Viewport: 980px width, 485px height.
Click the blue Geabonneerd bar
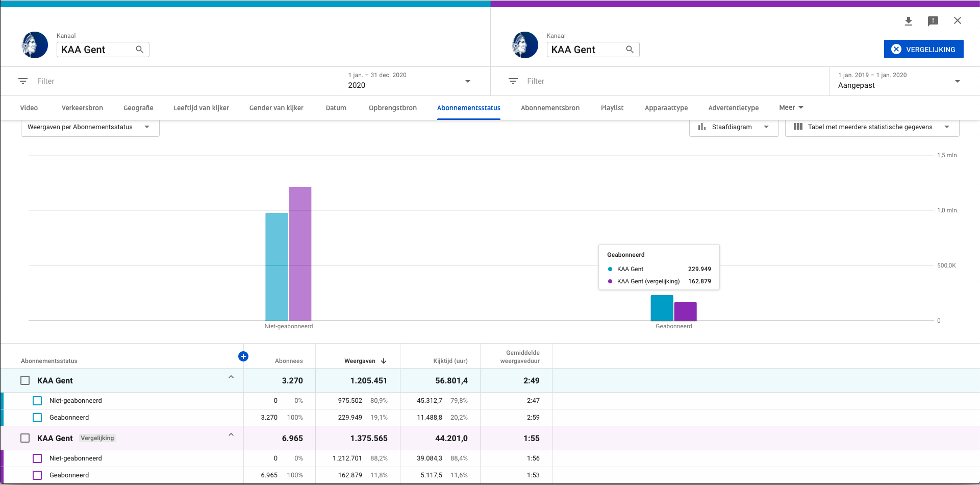click(662, 308)
